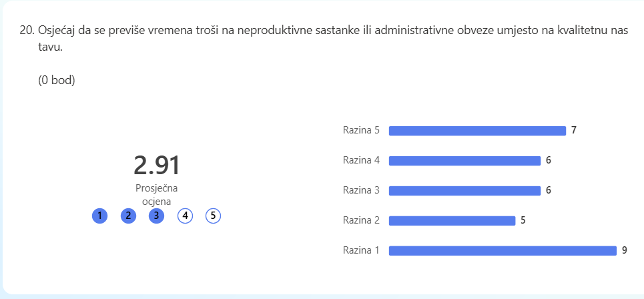Select the unfilled rating circle 5

(213, 216)
